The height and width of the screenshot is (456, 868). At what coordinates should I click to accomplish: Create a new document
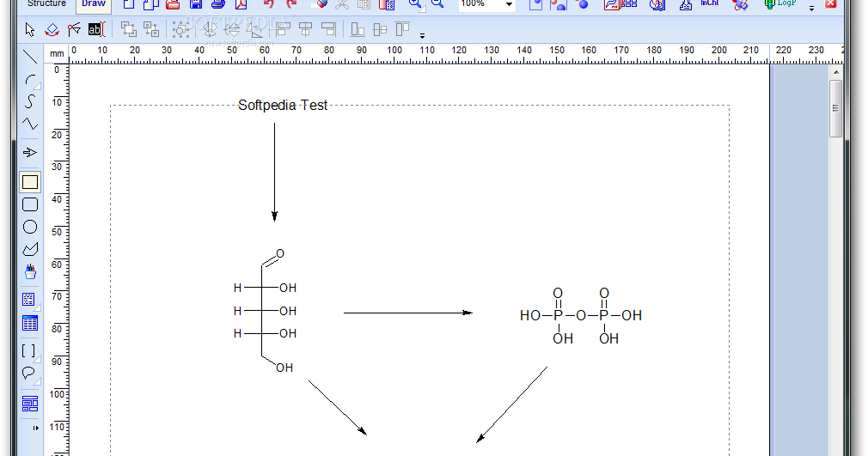(x=128, y=4)
